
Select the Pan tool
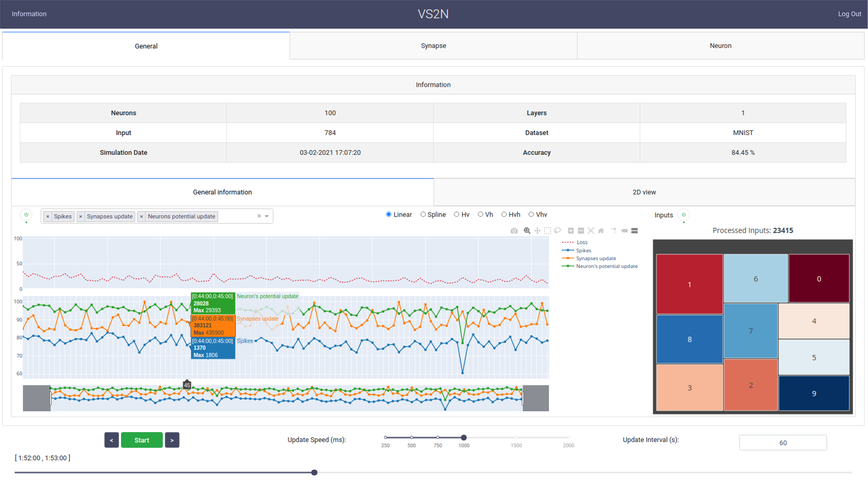pos(537,231)
